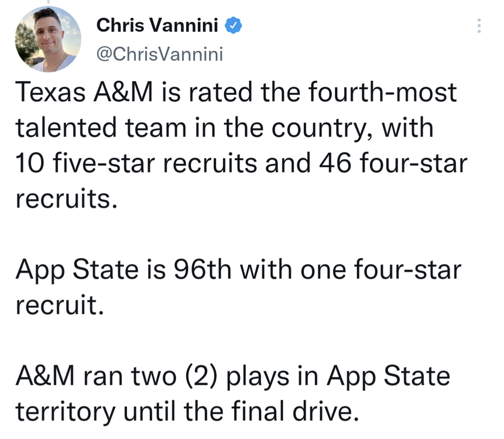The height and width of the screenshot is (439, 504).
Task: Click the word "recruit." ending the second paragraph
Action: [60, 304]
